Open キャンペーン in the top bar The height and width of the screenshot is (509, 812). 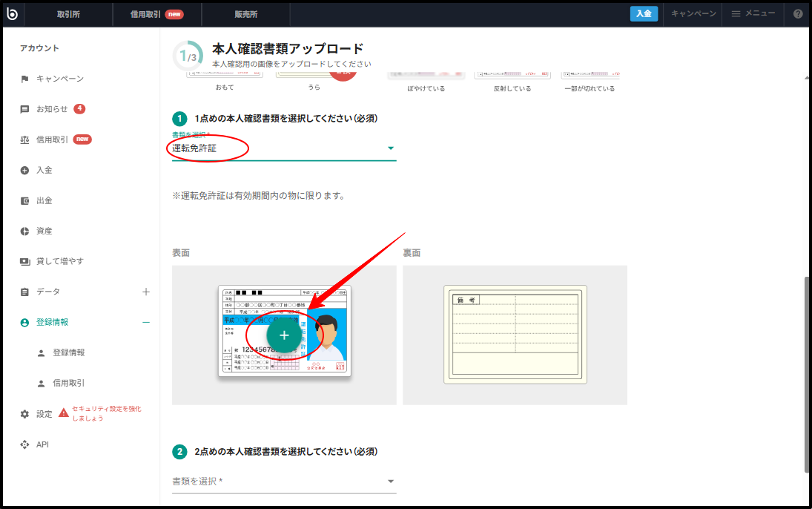(x=693, y=14)
